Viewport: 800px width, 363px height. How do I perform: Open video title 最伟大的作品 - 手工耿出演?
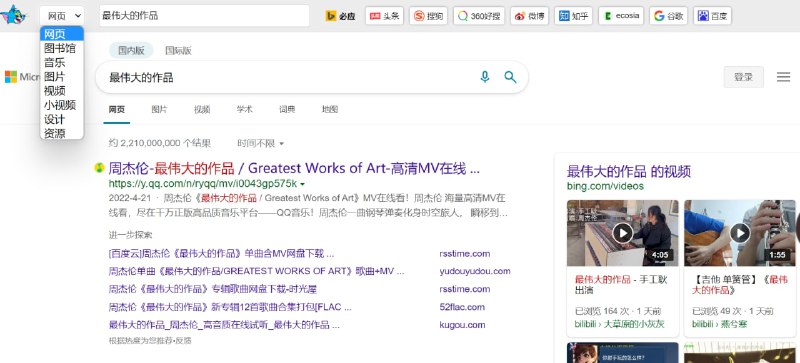click(620, 285)
